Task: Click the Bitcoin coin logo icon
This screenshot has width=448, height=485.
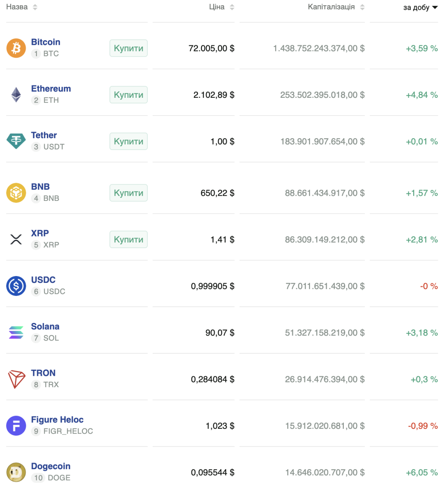Action: pyautogui.click(x=16, y=48)
